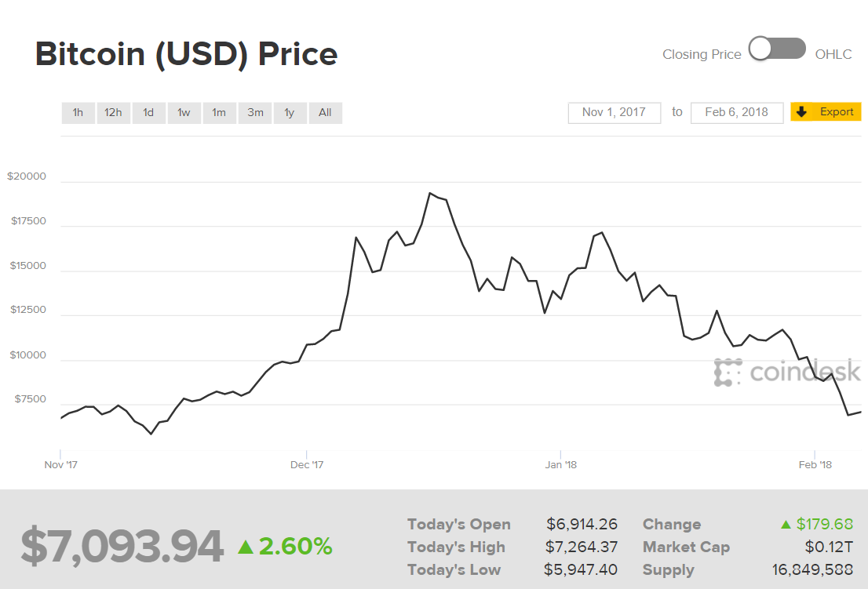
Task: Select the 1w time range
Action: [x=184, y=112]
